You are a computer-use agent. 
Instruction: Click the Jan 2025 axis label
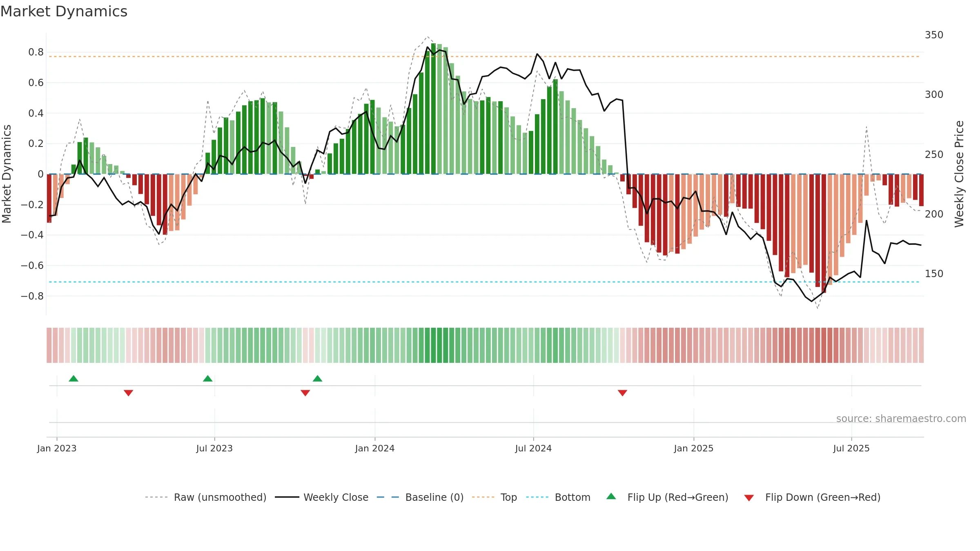(x=694, y=448)
